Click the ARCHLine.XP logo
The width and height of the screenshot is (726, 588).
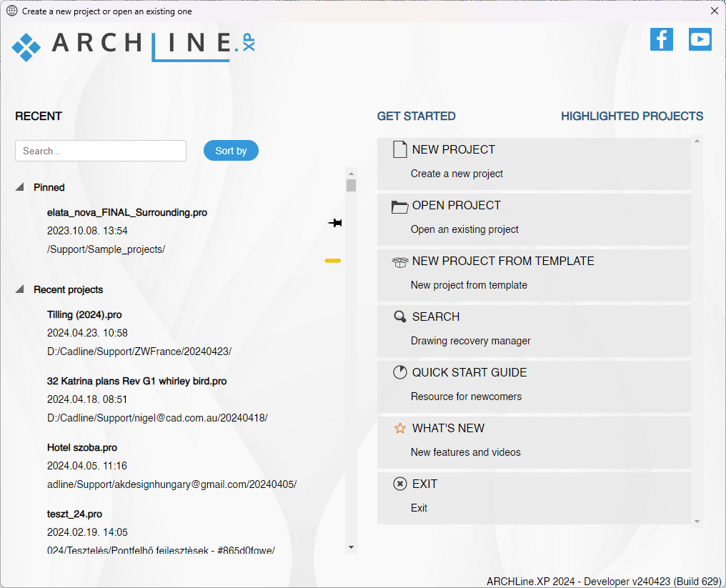tap(134, 46)
